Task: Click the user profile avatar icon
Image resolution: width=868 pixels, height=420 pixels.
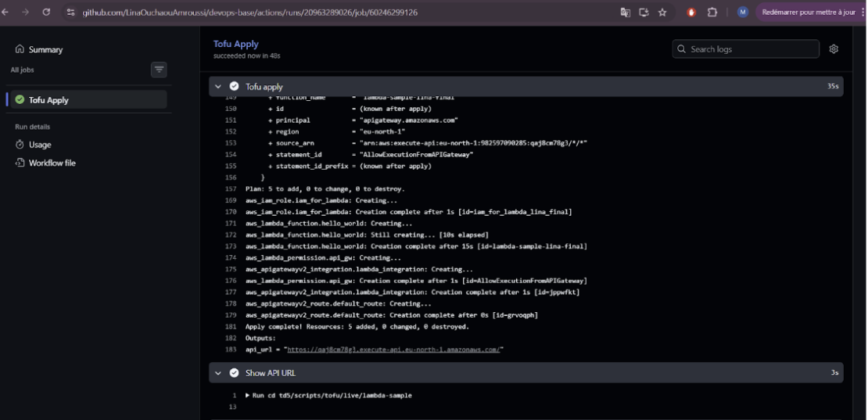Action: coord(742,13)
